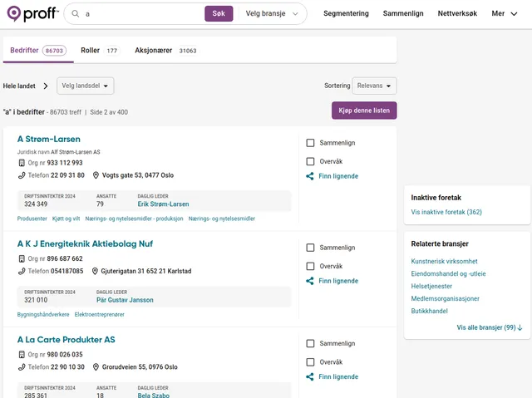Click the magnifier icon in search box
This screenshot has width=532, height=398.
[x=76, y=14]
